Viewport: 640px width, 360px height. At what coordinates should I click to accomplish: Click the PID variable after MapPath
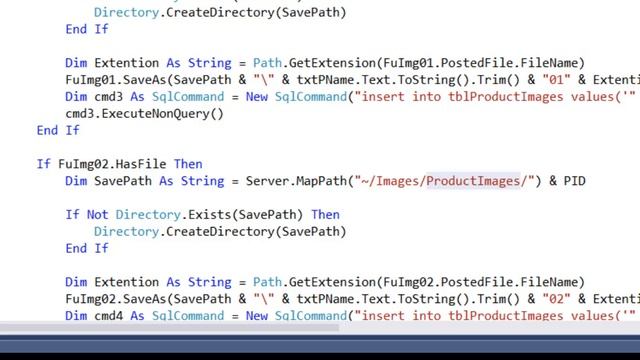(x=575, y=181)
